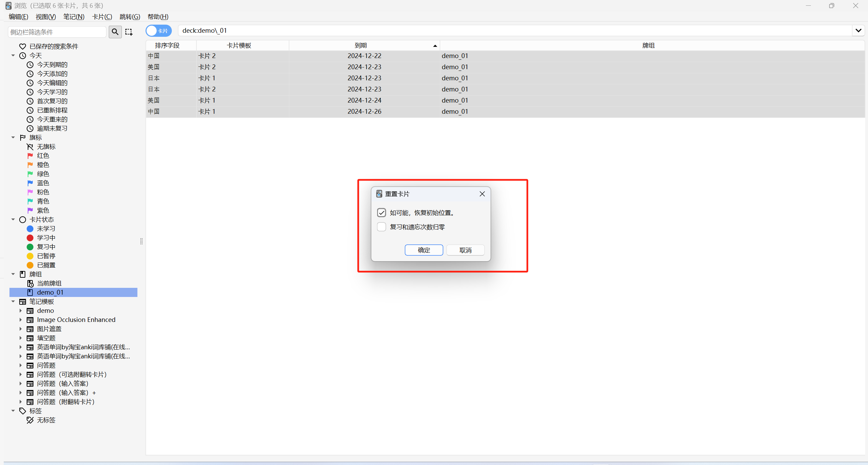Select the blue flag filter
The height and width of the screenshot is (465, 868).
click(x=30, y=183)
